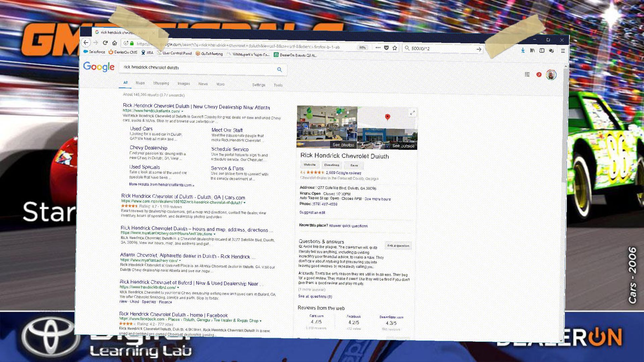644x362 pixels.
Task: Open the Schedule Service sitelink
Action: pos(230,149)
